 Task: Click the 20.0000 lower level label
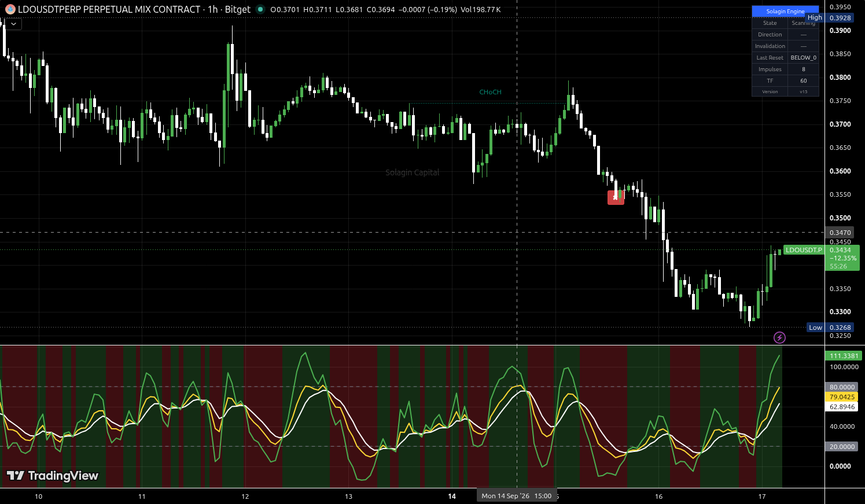(x=842, y=447)
